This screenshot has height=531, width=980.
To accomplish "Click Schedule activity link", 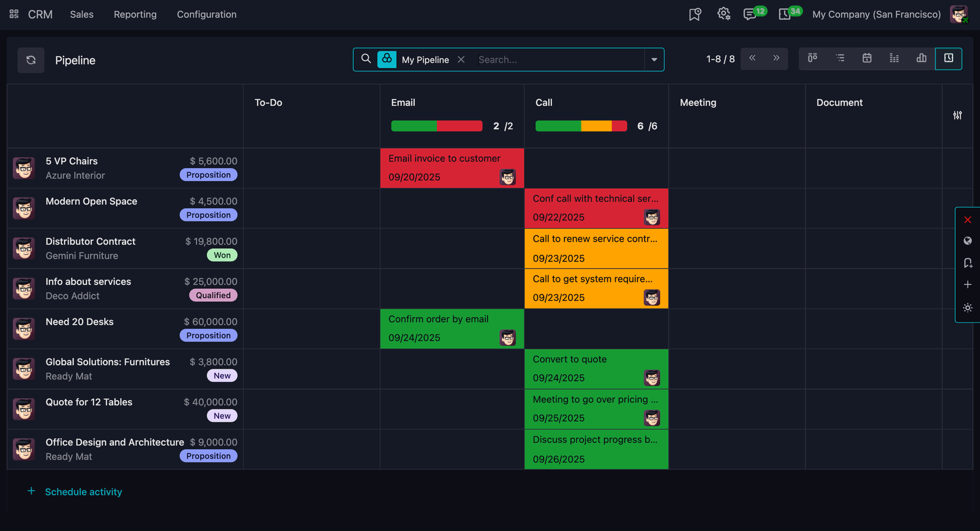I will pos(83,492).
